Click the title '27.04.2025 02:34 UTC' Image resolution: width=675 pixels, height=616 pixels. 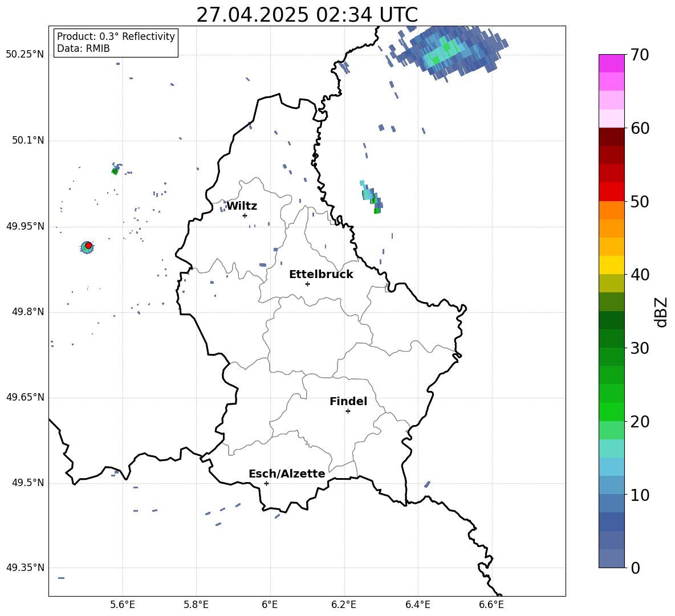click(x=307, y=15)
